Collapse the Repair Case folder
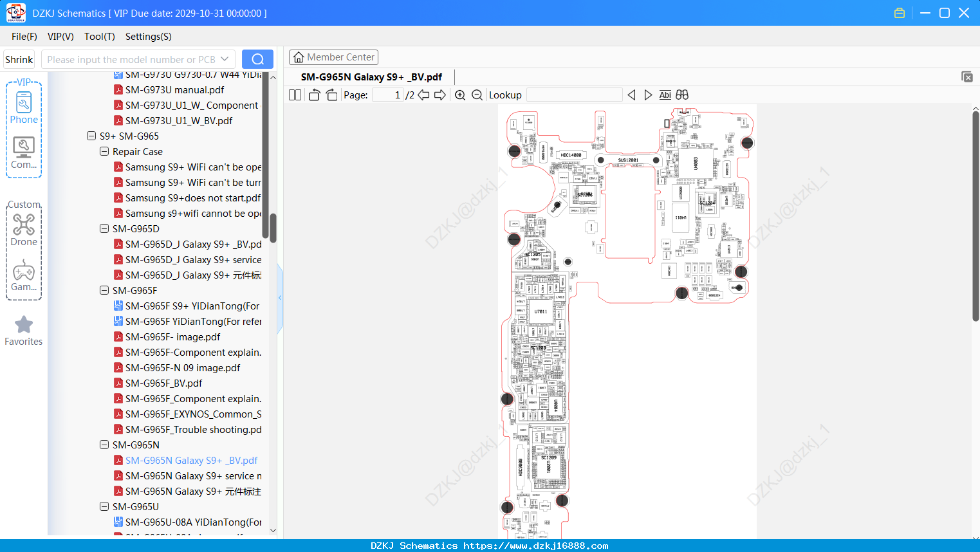This screenshot has height=552, width=980. 104,151
